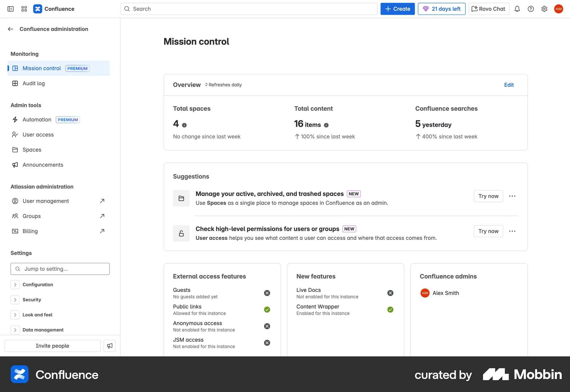Click the Jump to setting field
The image size is (570, 392).
pos(60,269)
